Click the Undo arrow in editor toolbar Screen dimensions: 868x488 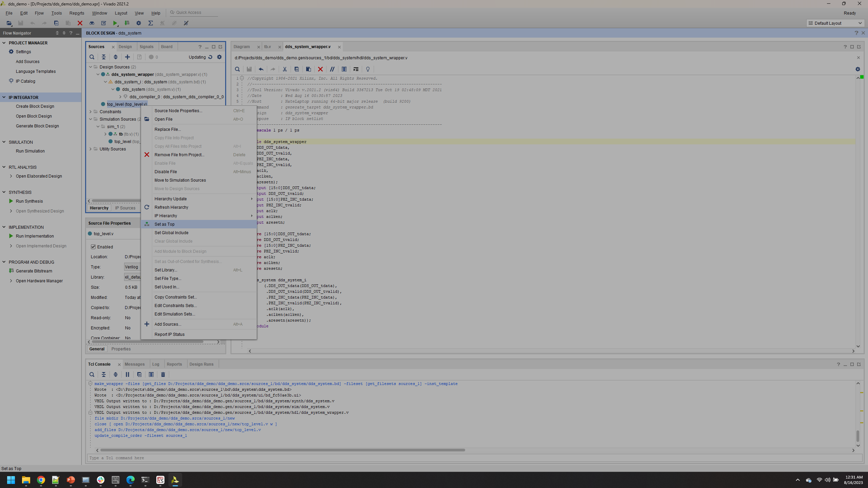(x=261, y=69)
